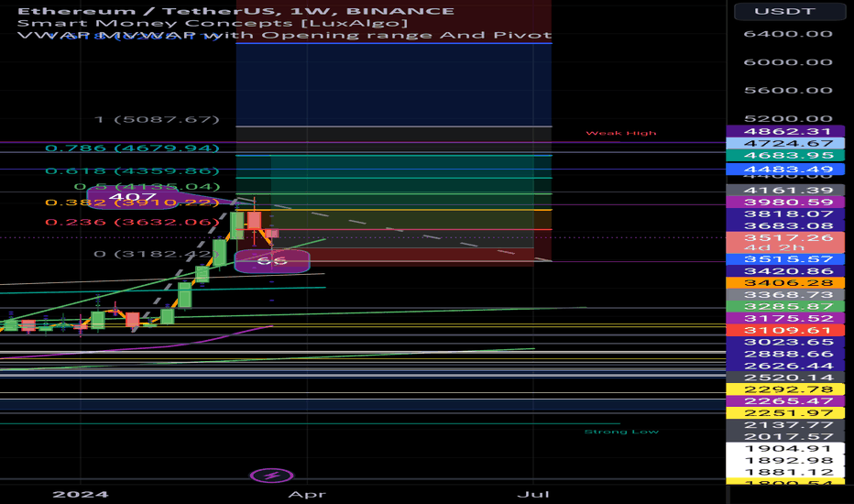Screen dimensions: 854x504
Task: Click the 1892.98 white price tag
Action: tap(786, 460)
